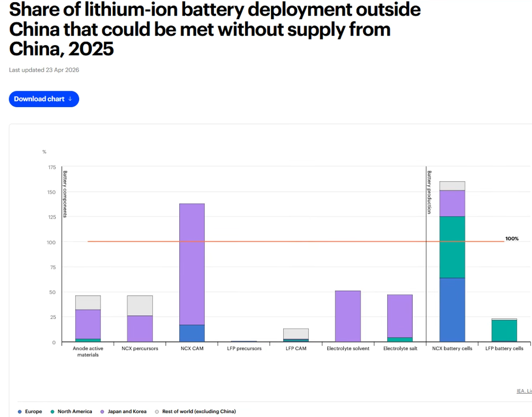
Task: Click the 175 y-axis value
Action: point(52,167)
